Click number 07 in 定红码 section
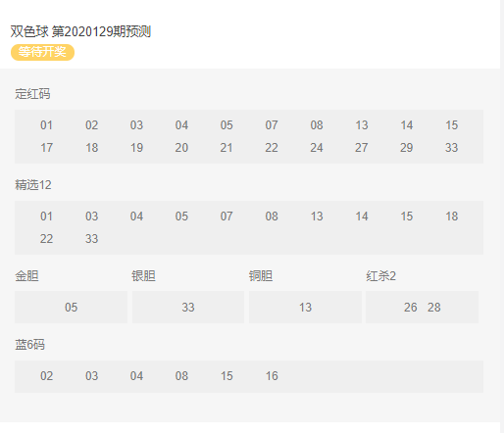 coord(272,125)
